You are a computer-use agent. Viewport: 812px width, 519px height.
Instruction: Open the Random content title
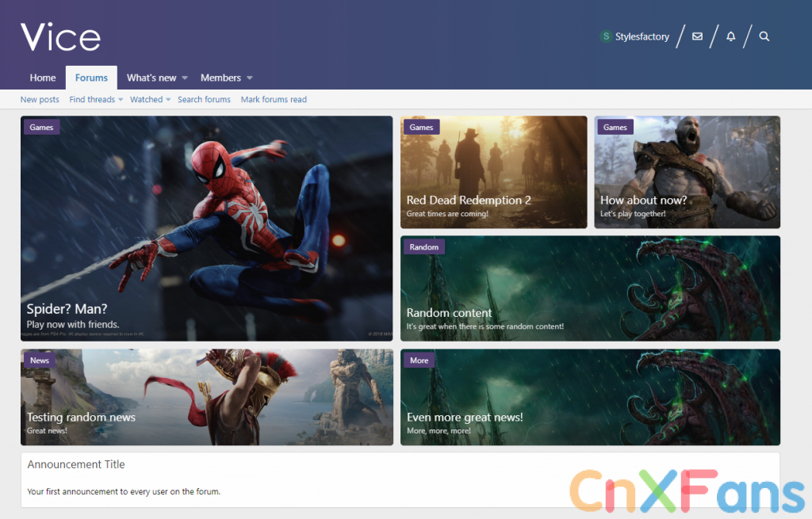(449, 313)
